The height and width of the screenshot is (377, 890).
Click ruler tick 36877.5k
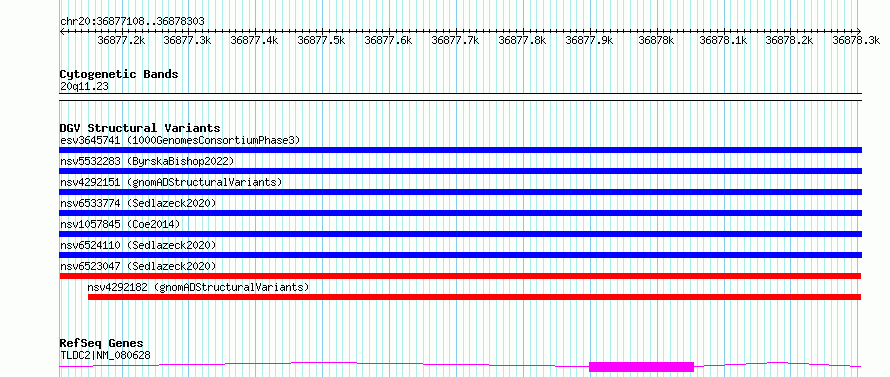[x=321, y=40]
